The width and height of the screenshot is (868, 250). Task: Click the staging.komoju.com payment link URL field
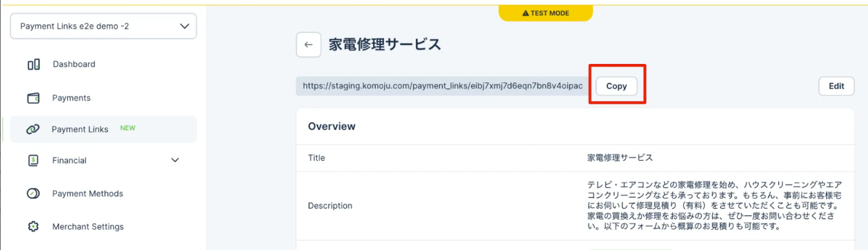pos(442,86)
